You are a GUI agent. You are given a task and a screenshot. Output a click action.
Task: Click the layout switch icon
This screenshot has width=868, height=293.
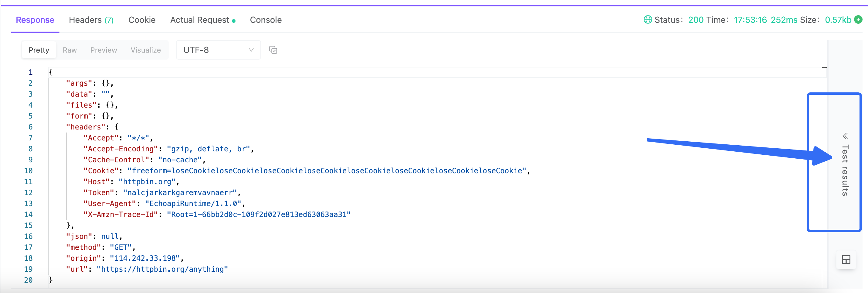[x=846, y=260]
